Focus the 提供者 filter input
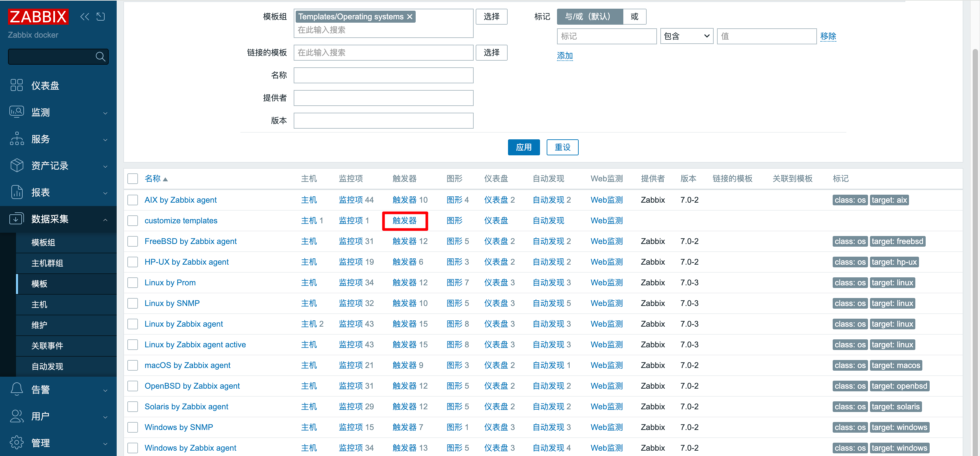This screenshot has height=456, width=980. 383,98
